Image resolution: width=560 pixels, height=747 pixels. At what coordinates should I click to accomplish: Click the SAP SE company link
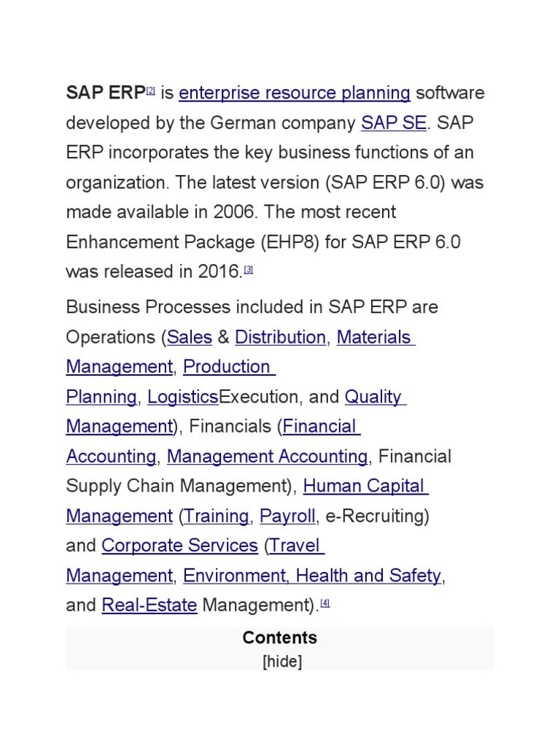click(393, 123)
